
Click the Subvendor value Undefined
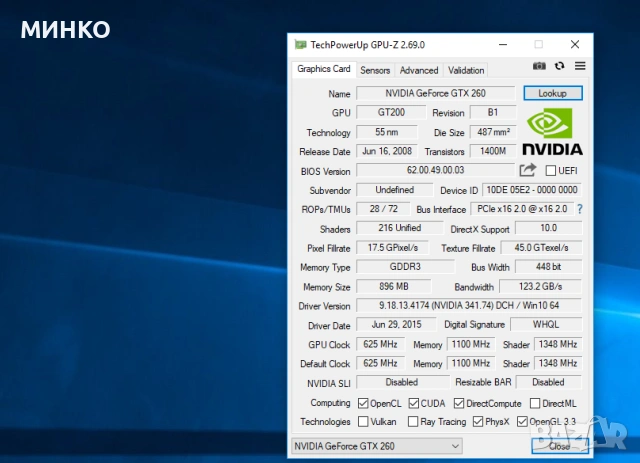coord(395,190)
